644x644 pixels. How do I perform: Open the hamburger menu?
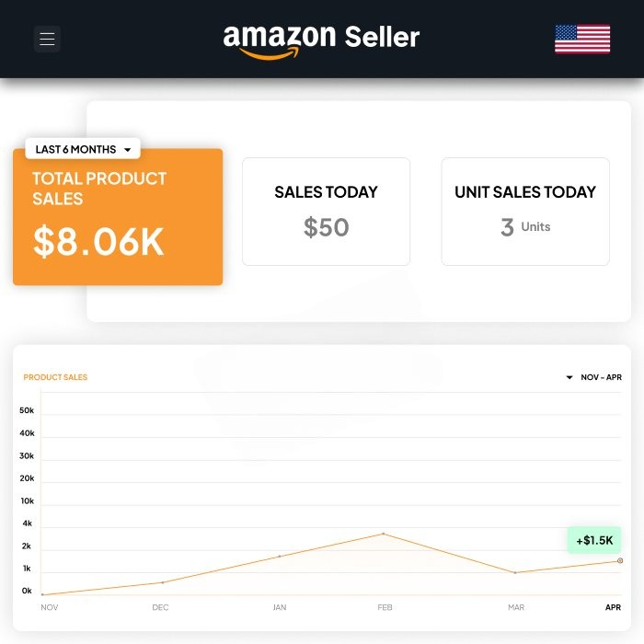click(48, 39)
